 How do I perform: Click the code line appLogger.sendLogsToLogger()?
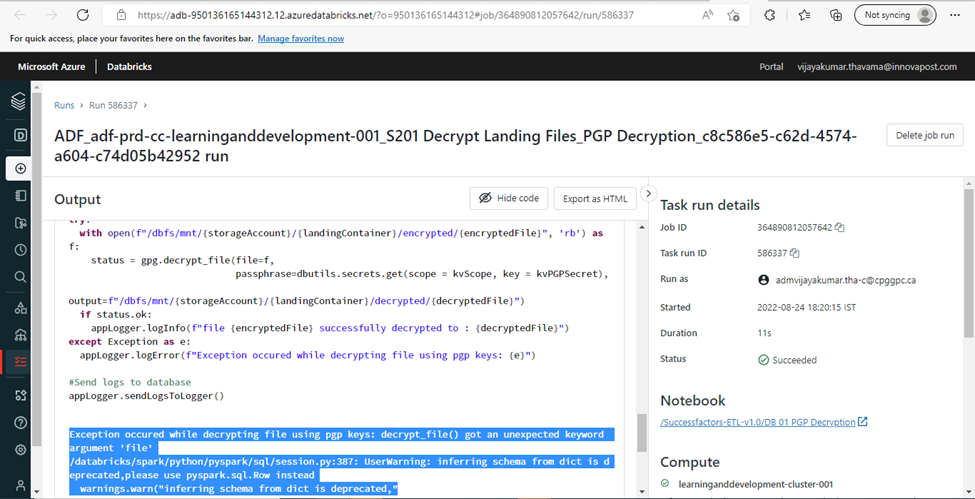[x=146, y=395]
